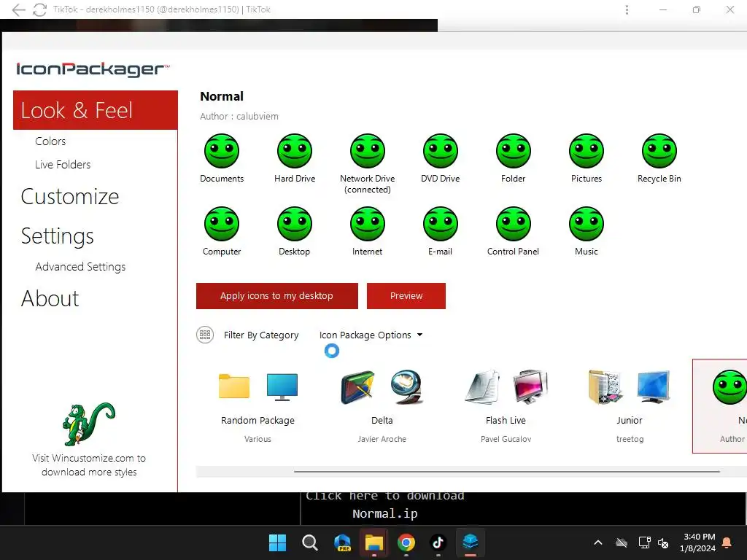This screenshot has height=560, width=747.
Task: Select the Hard Drive icon
Action: coord(295,151)
